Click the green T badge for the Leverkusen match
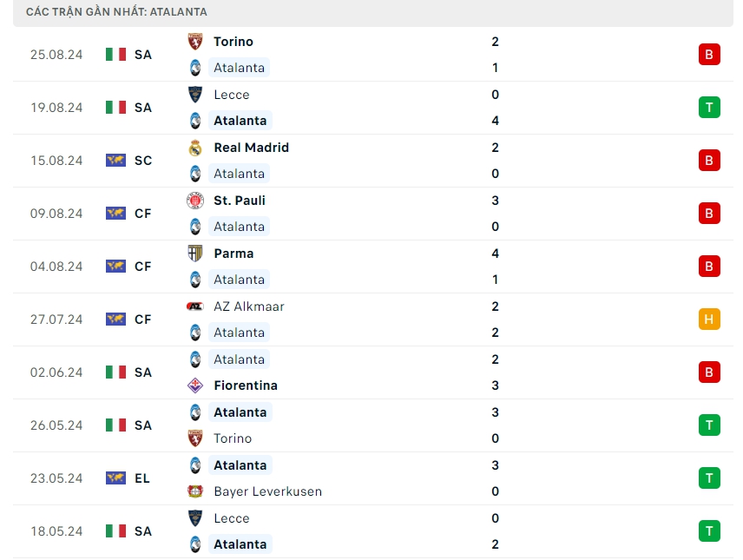The width and height of the screenshot is (743, 560). [x=709, y=478]
